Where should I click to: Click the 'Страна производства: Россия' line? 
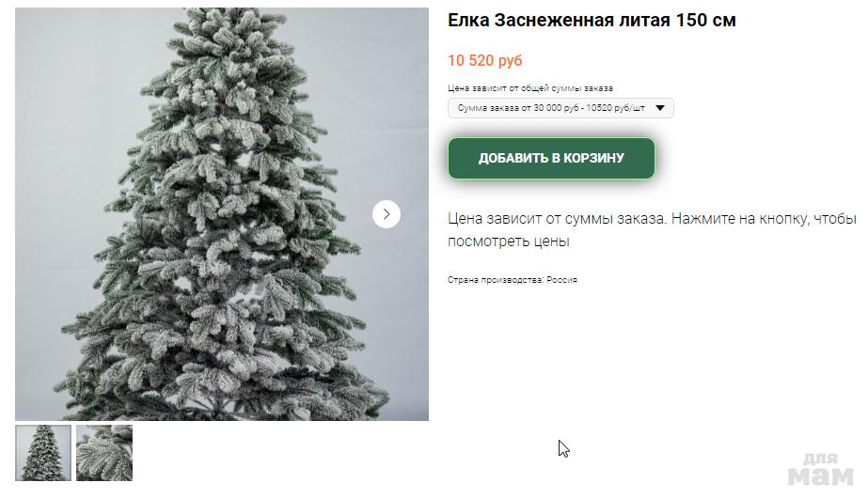[512, 280]
